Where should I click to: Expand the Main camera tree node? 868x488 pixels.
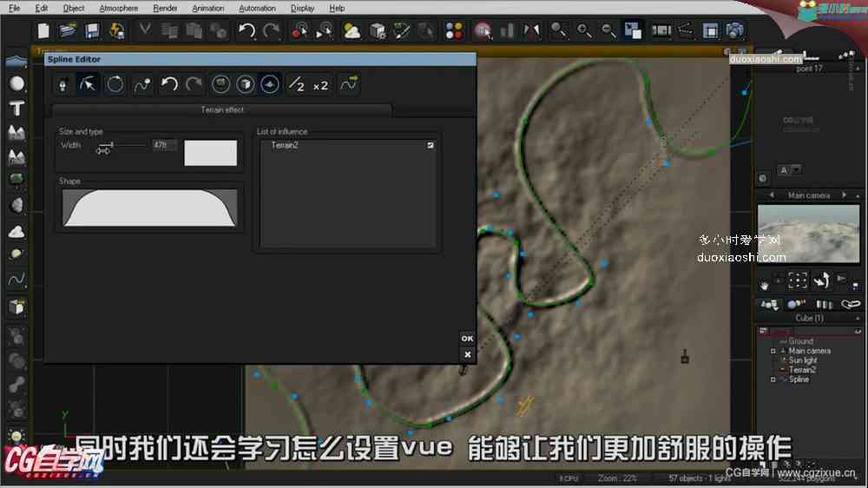click(773, 351)
